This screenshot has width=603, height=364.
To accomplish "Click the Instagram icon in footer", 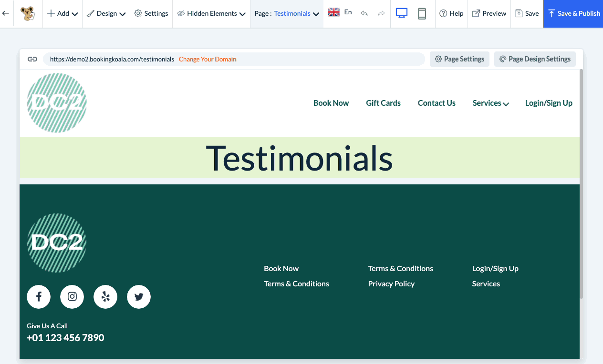I will [72, 297].
